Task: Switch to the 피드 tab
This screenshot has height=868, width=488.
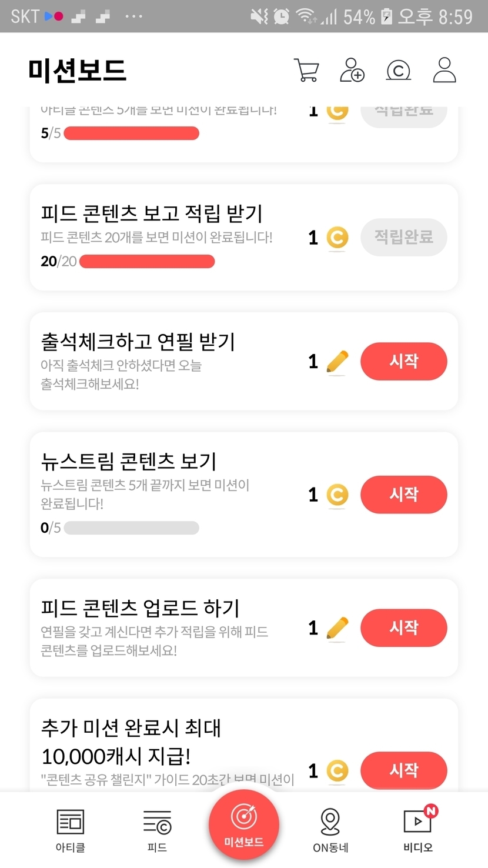Action: pos(157,829)
